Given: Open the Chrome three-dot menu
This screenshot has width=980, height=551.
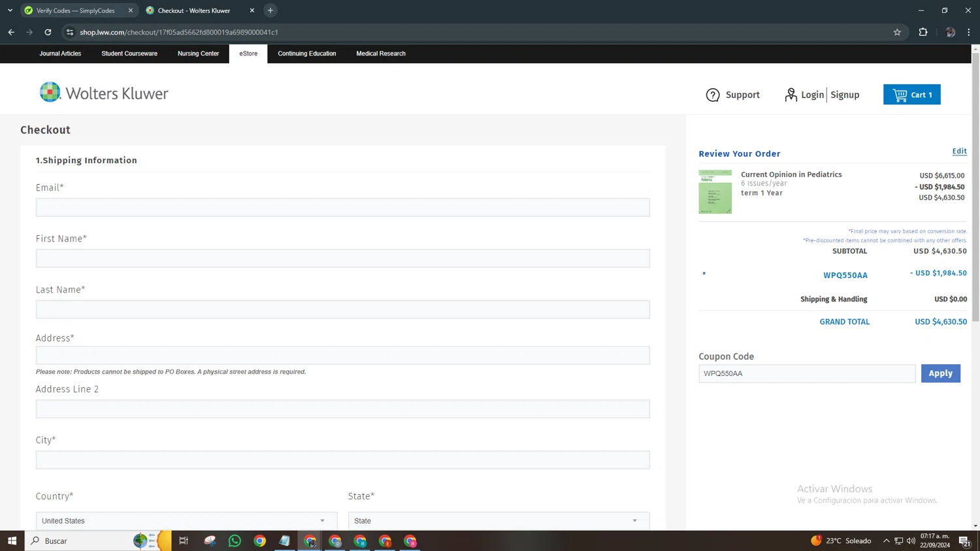Looking at the screenshot, I should point(968,32).
